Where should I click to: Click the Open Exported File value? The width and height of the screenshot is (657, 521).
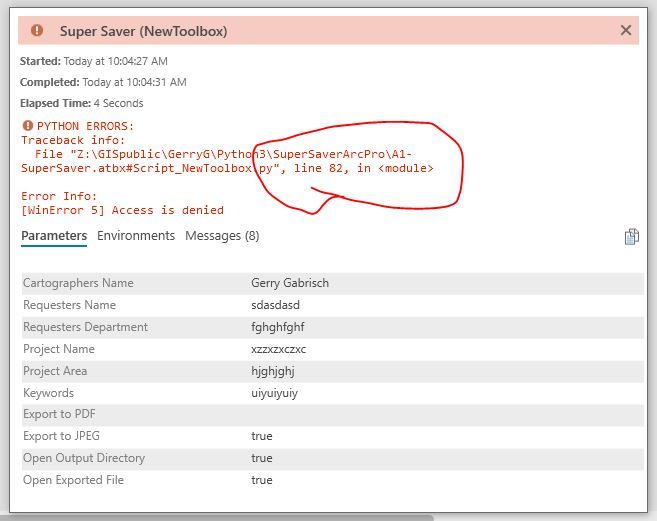[262, 480]
